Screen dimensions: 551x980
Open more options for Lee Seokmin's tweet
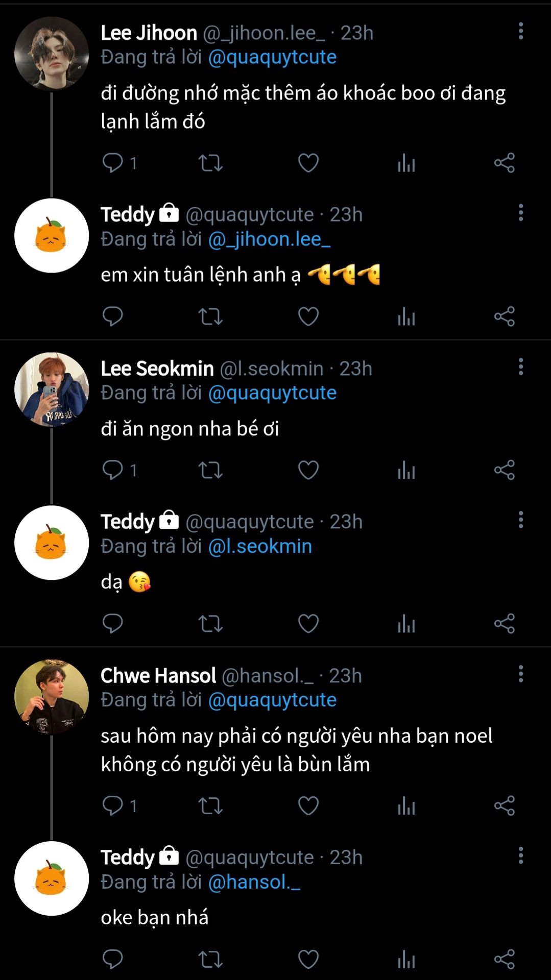pos(520,367)
